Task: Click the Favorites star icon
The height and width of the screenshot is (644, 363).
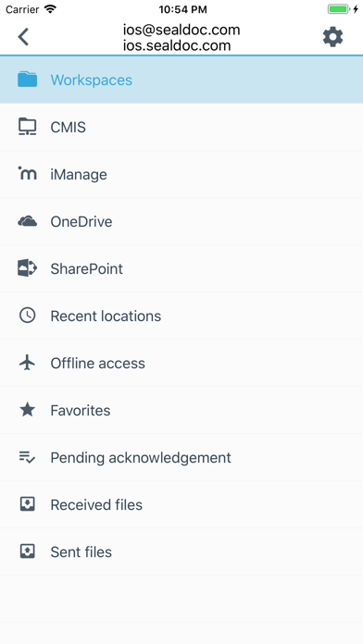Action: pos(27,410)
